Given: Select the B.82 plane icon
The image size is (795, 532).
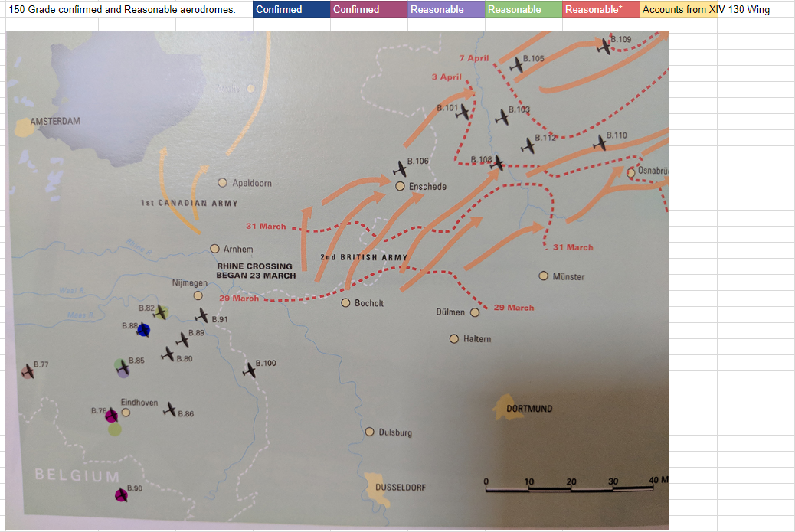Looking at the screenshot, I should pos(161,312).
